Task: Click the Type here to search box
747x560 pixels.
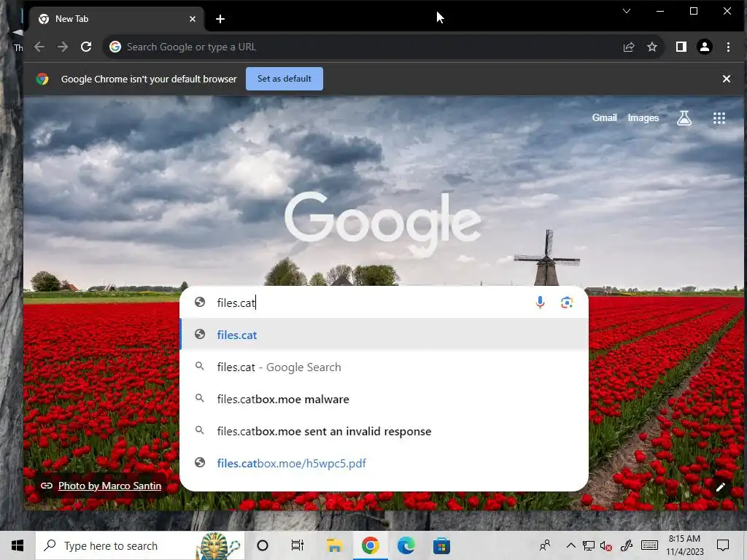Action: click(x=140, y=545)
